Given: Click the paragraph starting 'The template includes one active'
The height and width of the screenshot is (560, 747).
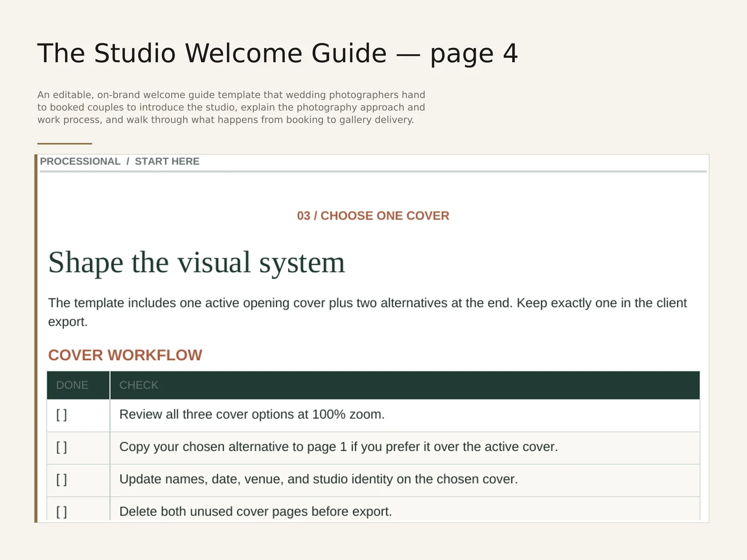Looking at the screenshot, I should (x=367, y=312).
